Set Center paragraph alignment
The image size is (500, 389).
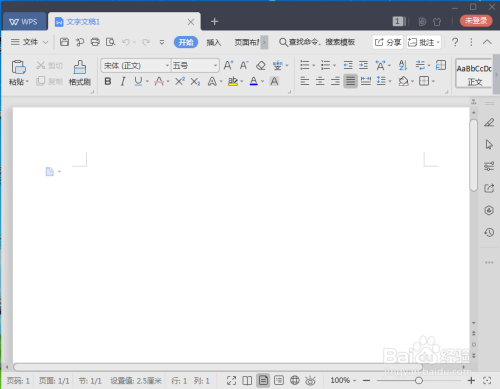tap(320, 81)
